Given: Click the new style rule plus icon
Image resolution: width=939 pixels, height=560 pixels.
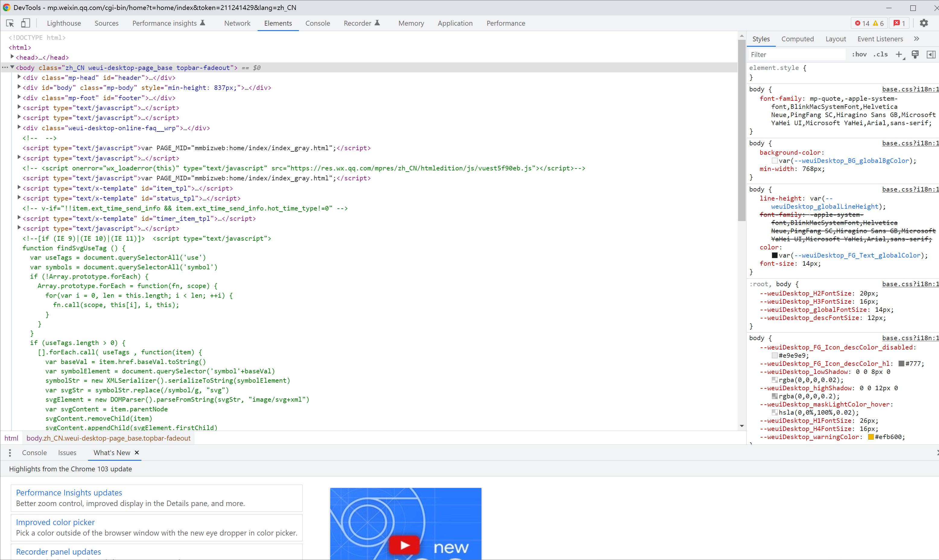Looking at the screenshot, I should tap(899, 55).
